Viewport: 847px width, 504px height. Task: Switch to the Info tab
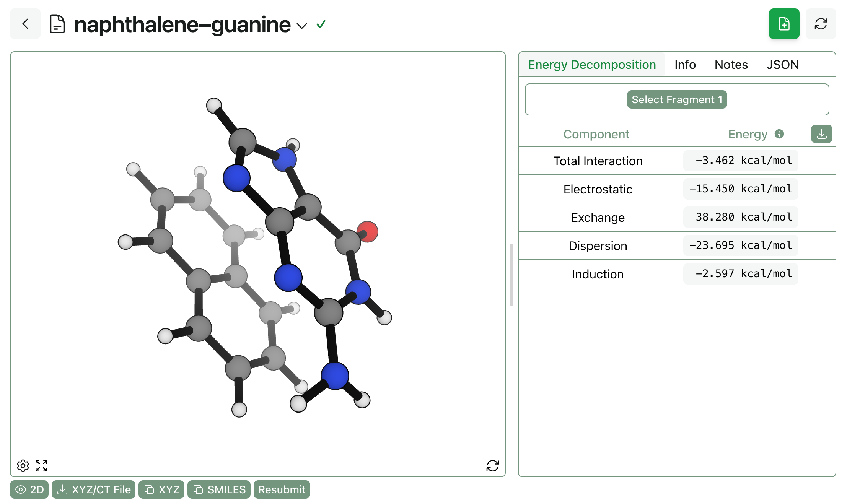(685, 65)
